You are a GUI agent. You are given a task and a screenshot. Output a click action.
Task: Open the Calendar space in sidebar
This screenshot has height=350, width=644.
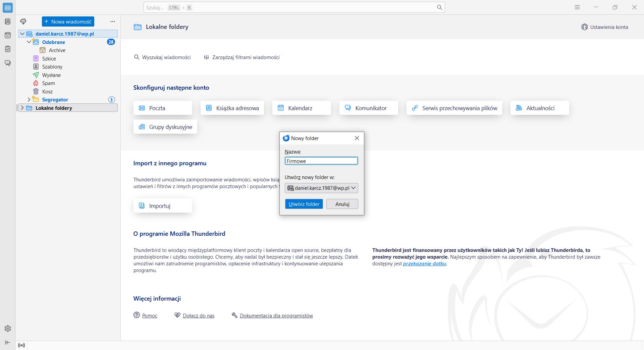coord(8,35)
